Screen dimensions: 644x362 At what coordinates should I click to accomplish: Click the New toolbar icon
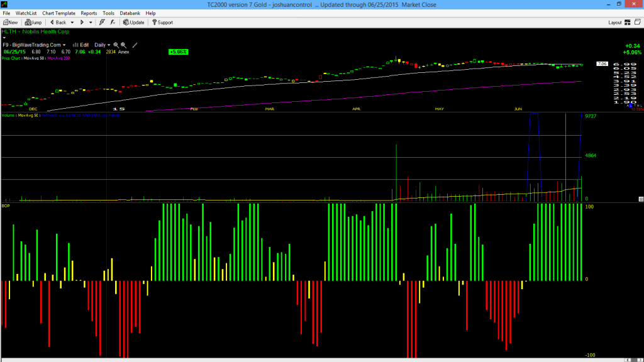pyautogui.click(x=10, y=23)
